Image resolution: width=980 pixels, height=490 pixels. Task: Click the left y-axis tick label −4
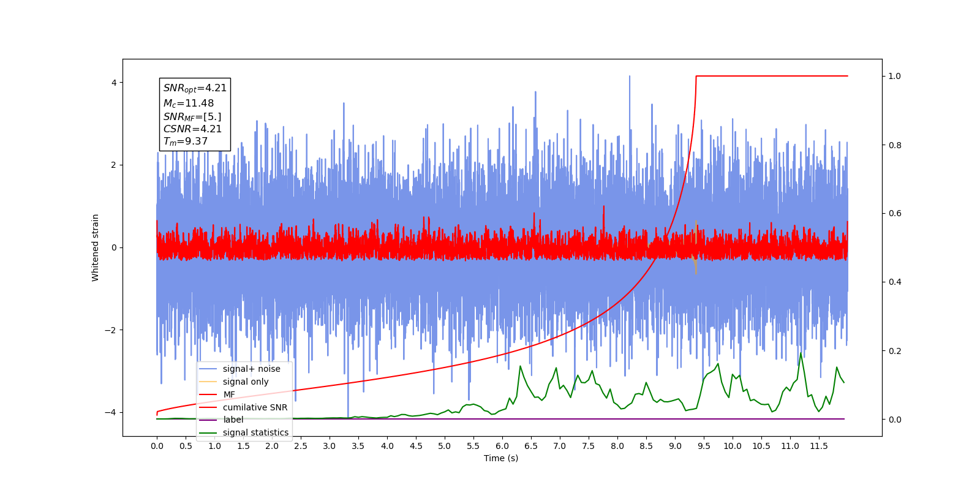(x=111, y=412)
